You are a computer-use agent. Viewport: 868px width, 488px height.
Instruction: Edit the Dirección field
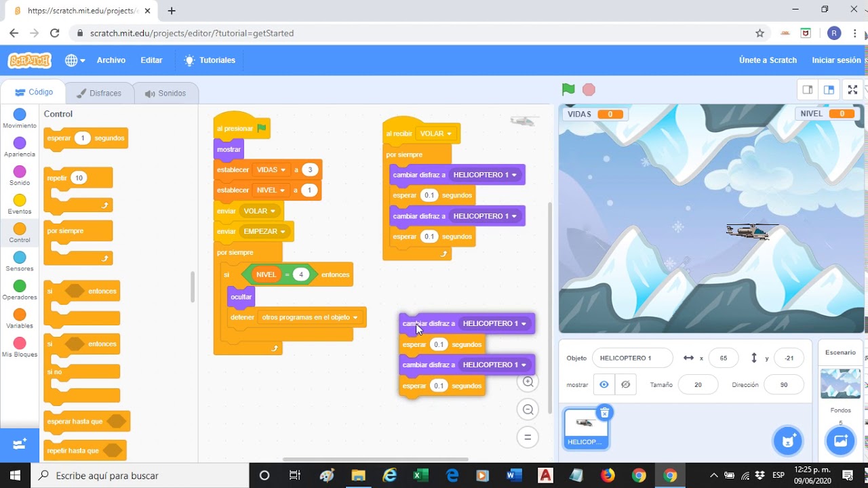pyautogui.click(x=784, y=384)
